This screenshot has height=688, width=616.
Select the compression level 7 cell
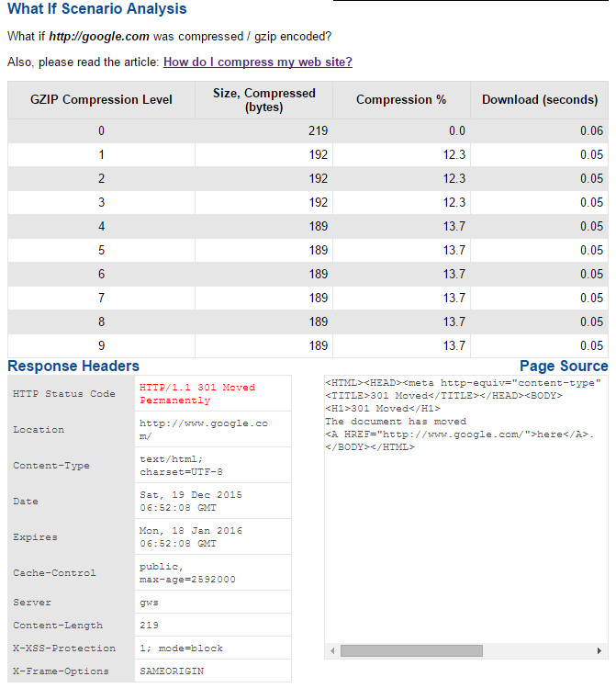tap(101, 298)
